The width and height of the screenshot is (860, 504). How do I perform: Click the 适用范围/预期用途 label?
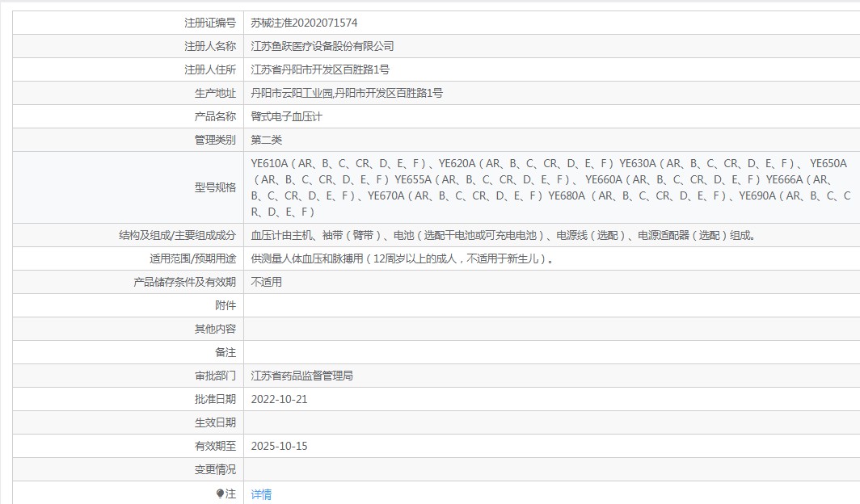192,258
